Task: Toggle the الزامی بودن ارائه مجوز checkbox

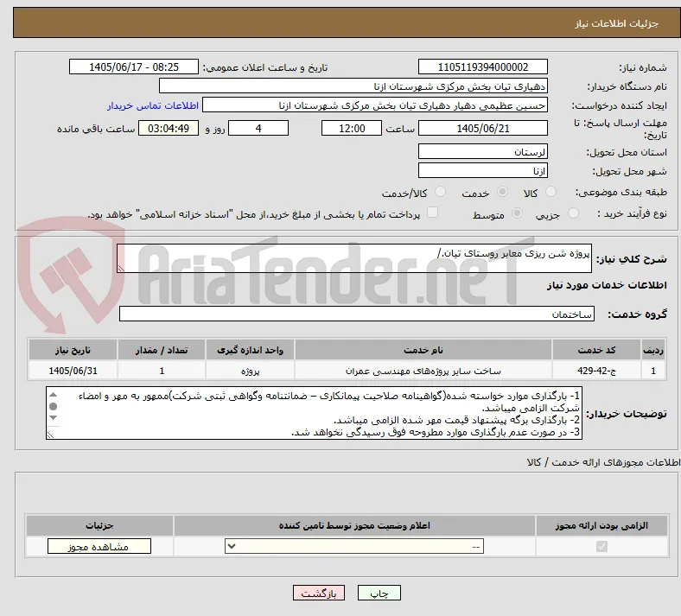Action: click(x=601, y=546)
